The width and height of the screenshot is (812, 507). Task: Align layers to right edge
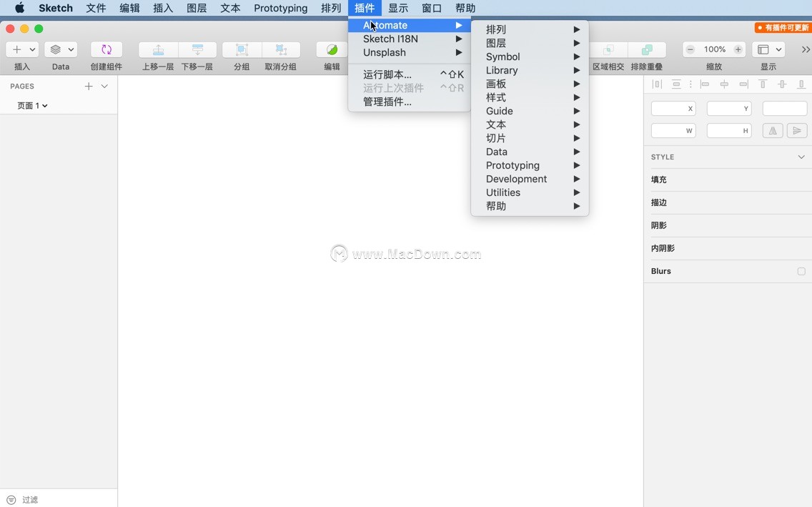[743, 84]
